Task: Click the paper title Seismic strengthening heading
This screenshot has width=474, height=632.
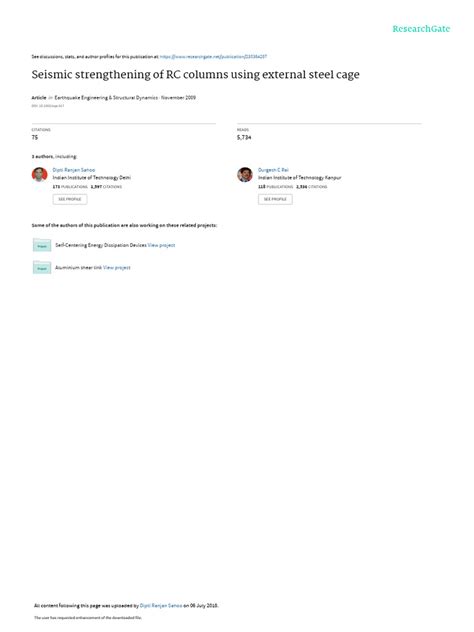Action: [x=195, y=75]
